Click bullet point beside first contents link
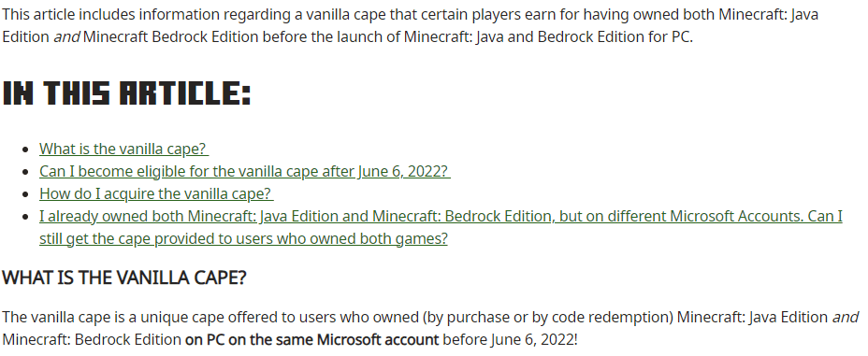This screenshot has height=356, width=868. [25, 150]
